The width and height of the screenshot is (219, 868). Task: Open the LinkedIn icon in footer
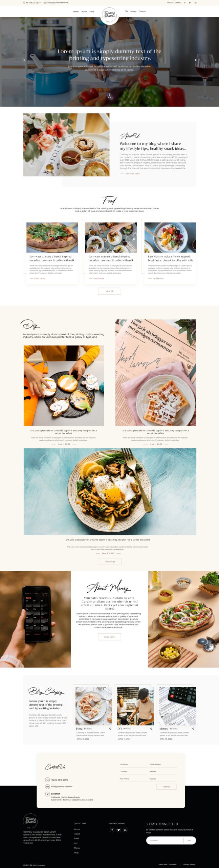click(x=125, y=830)
